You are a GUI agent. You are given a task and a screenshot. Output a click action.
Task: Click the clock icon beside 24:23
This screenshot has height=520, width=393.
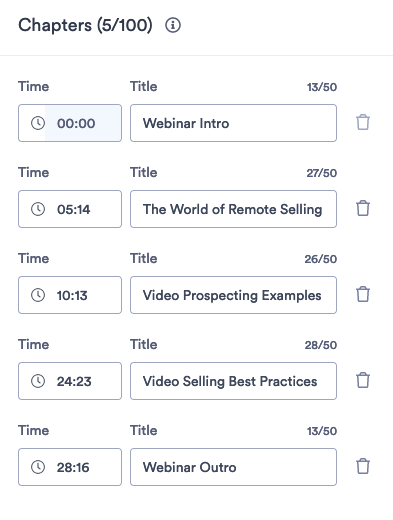[x=38, y=381]
